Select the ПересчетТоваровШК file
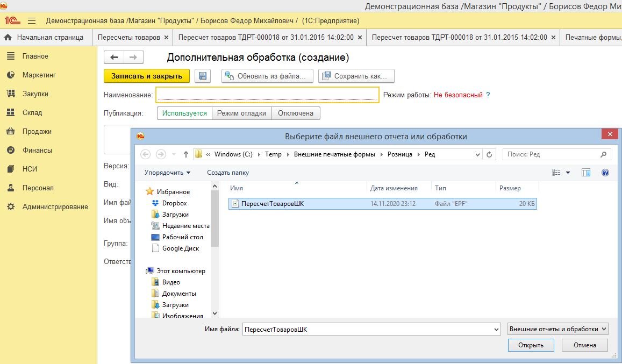This screenshot has height=364, width=622. (x=382, y=204)
